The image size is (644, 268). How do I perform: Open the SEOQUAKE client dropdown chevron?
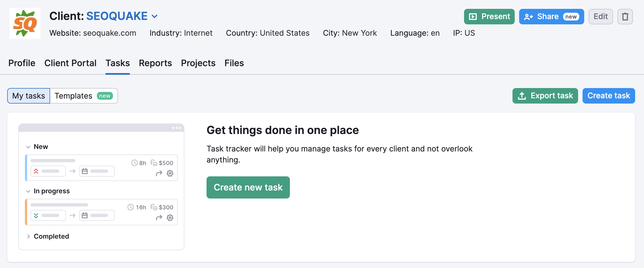[x=155, y=17]
